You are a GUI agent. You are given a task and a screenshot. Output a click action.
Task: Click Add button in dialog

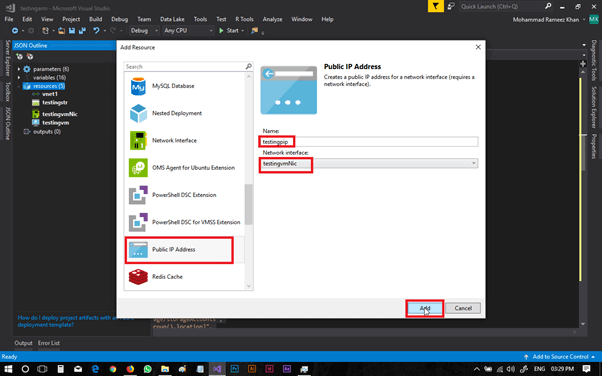tap(425, 308)
